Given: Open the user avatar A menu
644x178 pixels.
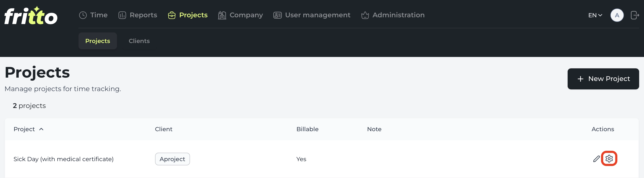Looking at the screenshot, I should click(x=617, y=15).
